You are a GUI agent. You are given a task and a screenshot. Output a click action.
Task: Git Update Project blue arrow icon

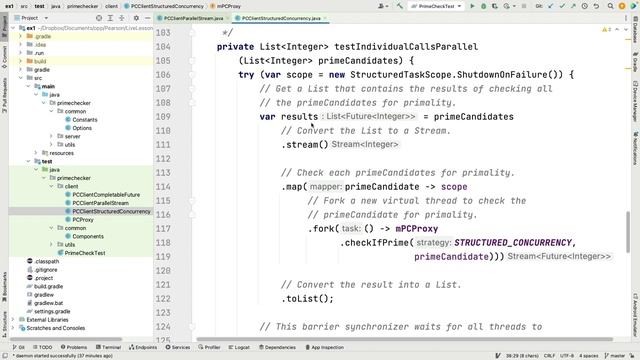click(x=551, y=6)
